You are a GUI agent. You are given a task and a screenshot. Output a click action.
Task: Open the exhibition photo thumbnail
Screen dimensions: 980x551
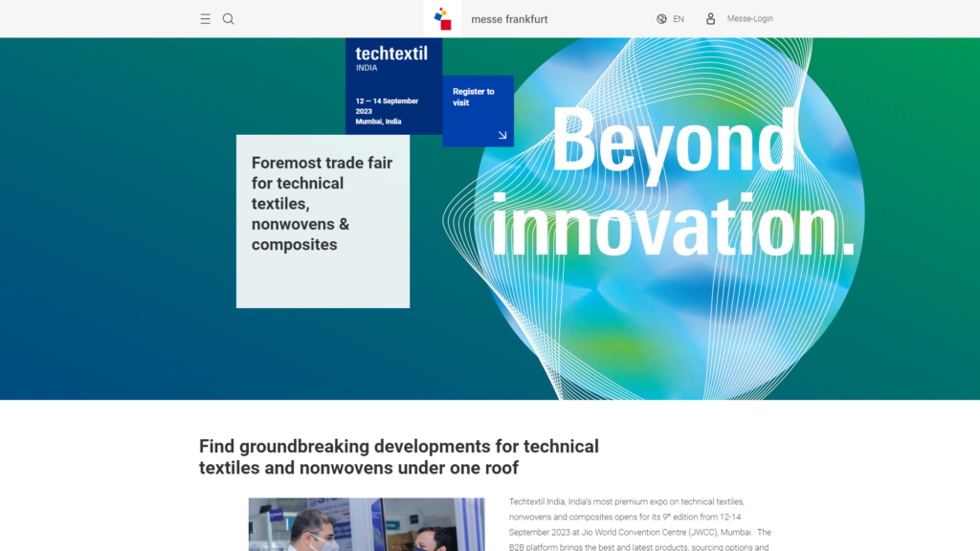[367, 524]
